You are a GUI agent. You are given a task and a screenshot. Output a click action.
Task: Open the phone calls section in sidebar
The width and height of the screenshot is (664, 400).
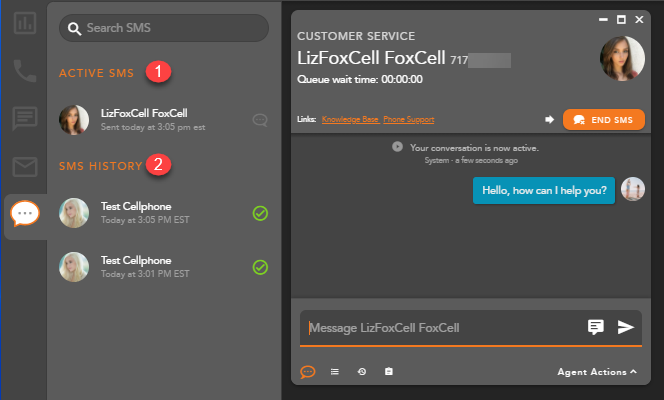point(23,70)
